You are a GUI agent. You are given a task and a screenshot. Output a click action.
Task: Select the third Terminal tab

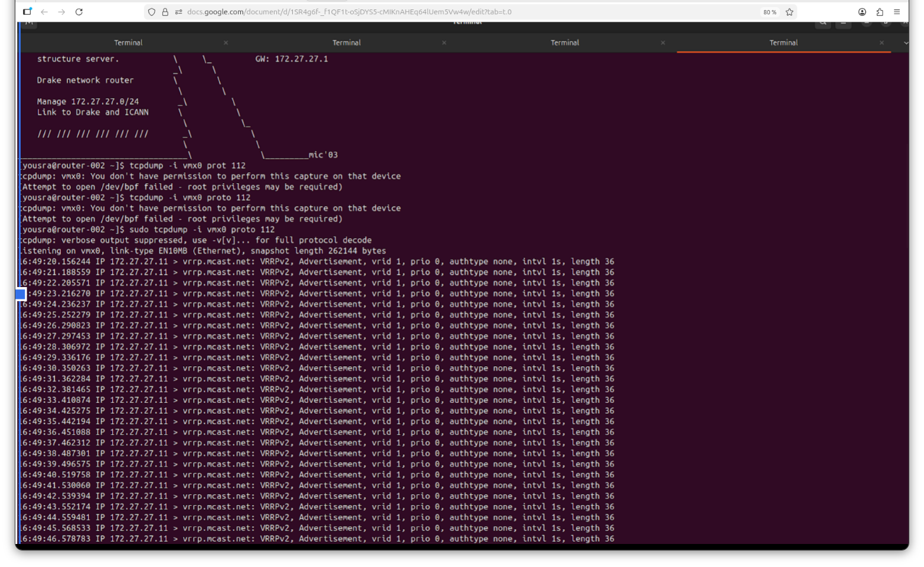pyautogui.click(x=565, y=43)
